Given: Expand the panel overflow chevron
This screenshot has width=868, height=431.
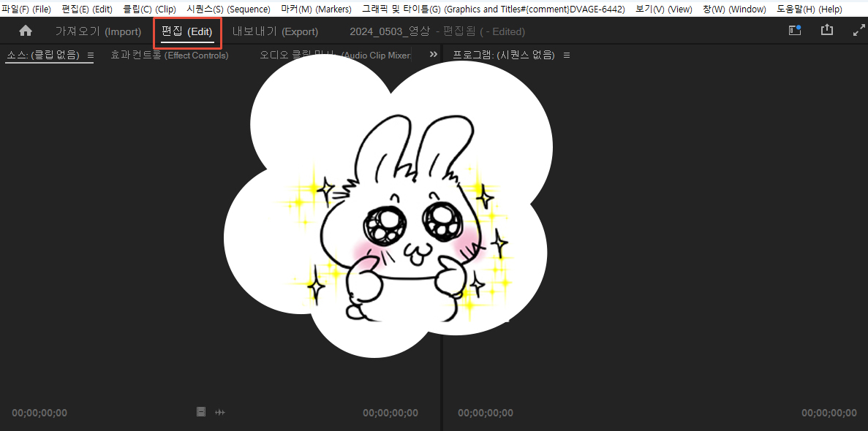Looking at the screenshot, I should 434,54.
